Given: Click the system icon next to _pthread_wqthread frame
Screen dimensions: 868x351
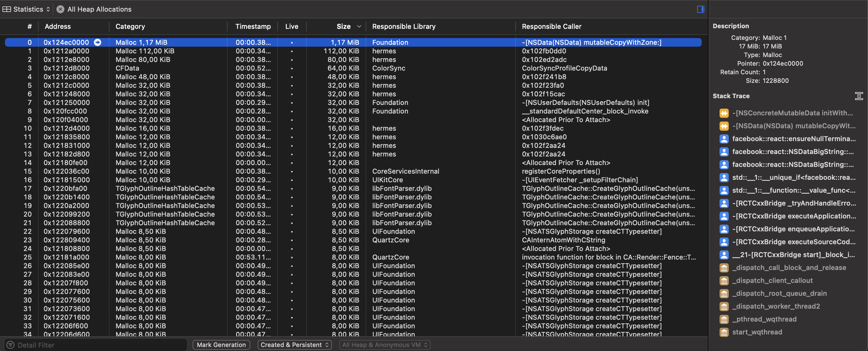Looking at the screenshot, I should pos(725,319).
